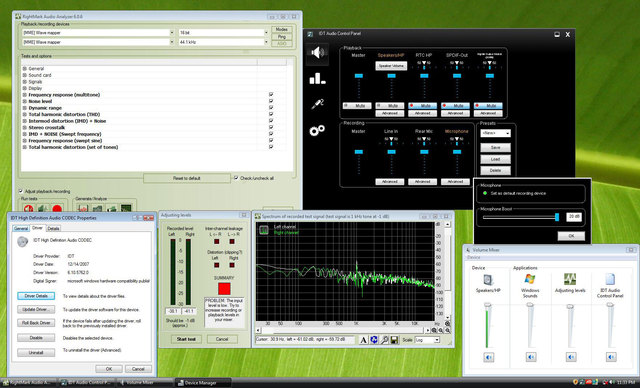
Task: Toggle Adjust playback/recording checkbox
Action: [x=21, y=191]
